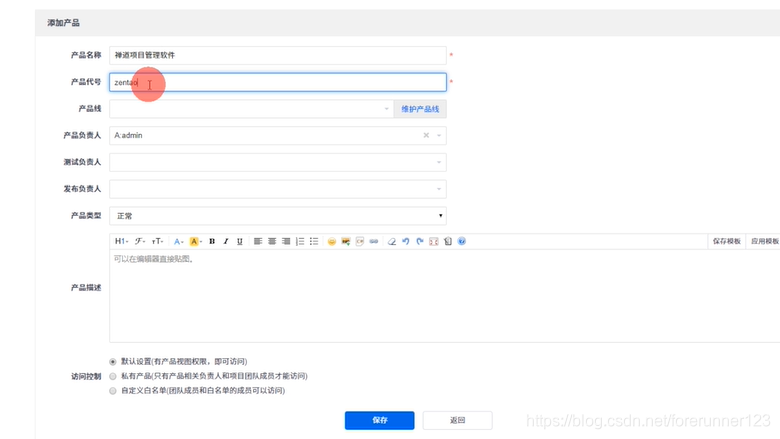The height and width of the screenshot is (439, 780).
Task: Align text left
Action: tap(258, 241)
